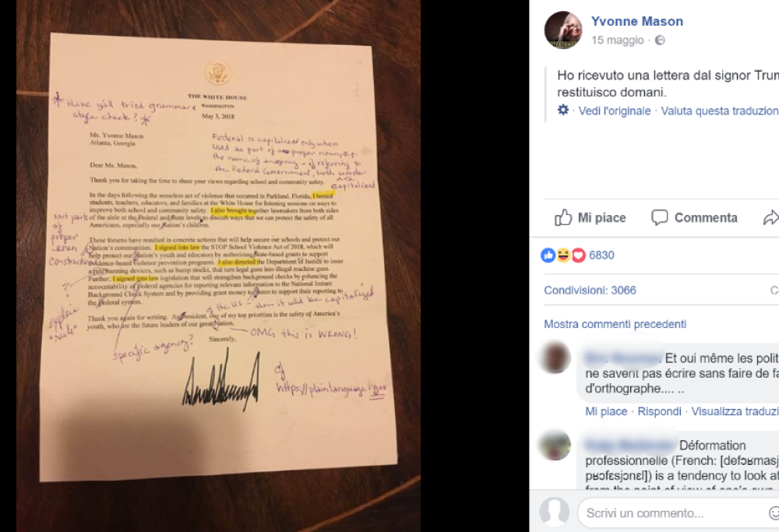The image size is (779, 532).
Task: Open the blue like reaction icon
Action: coord(548,255)
